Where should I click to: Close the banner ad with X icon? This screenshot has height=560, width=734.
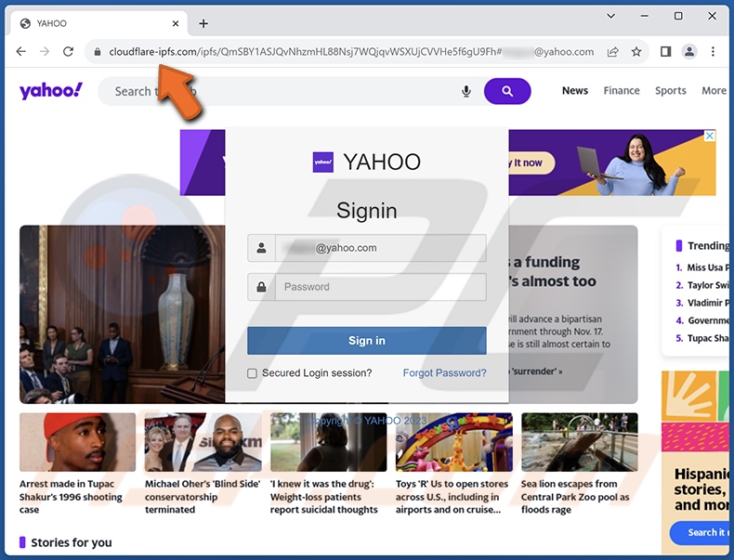pos(710,136)
